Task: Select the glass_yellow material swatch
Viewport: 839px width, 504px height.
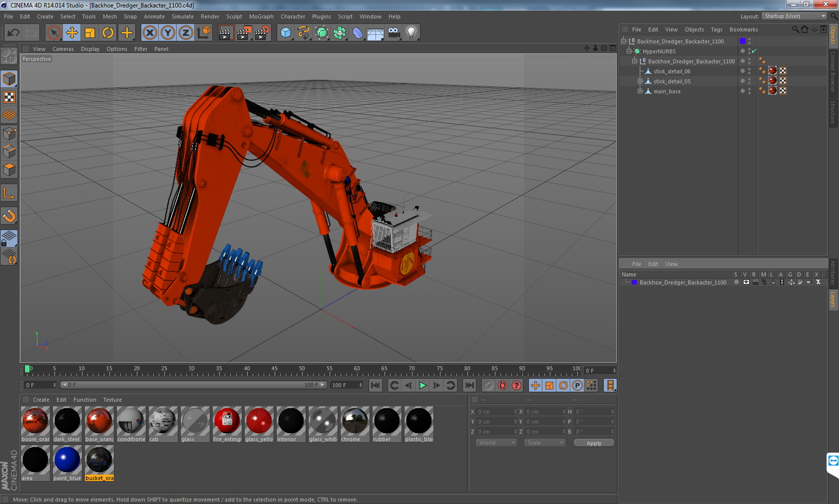Action: 259,424
